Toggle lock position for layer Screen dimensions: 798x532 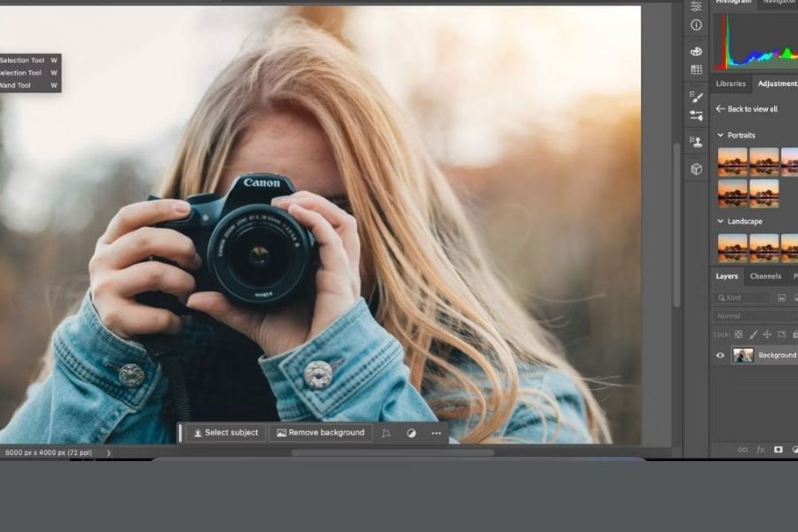(x=767, y=334)
